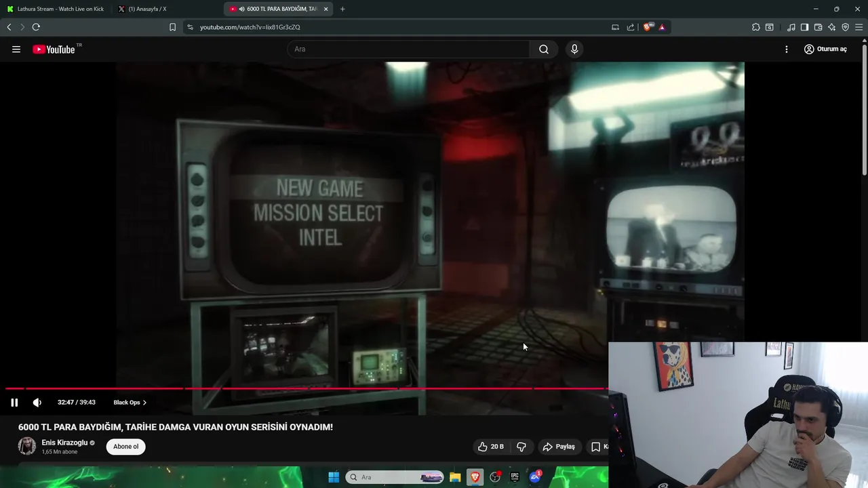Image resolution: width=868 pixels, height=488 pixels.
Task: Open a new browser tab
Action: point(342,9)
